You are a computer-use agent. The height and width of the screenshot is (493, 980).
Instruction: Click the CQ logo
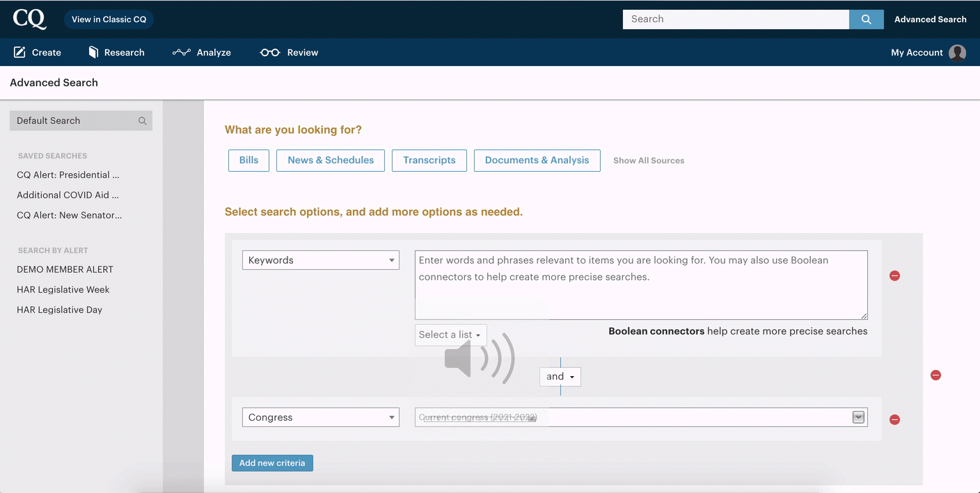coord(30,19)
